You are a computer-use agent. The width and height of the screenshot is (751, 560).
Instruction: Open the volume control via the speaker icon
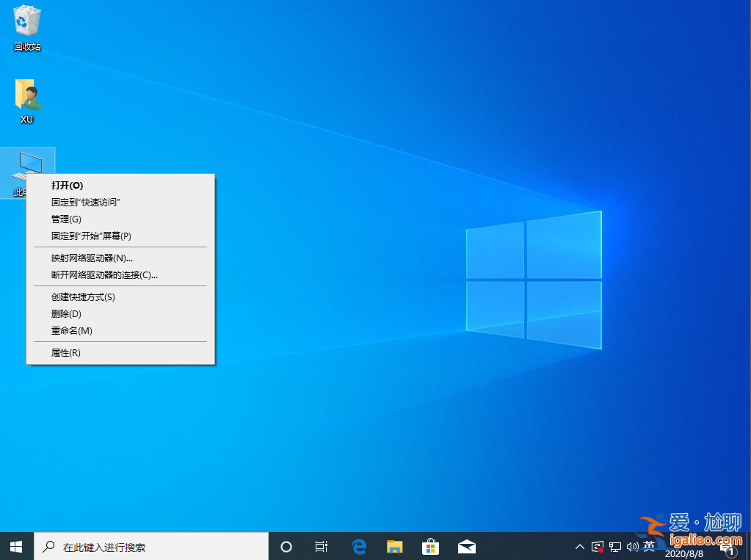tap(634, 546)
